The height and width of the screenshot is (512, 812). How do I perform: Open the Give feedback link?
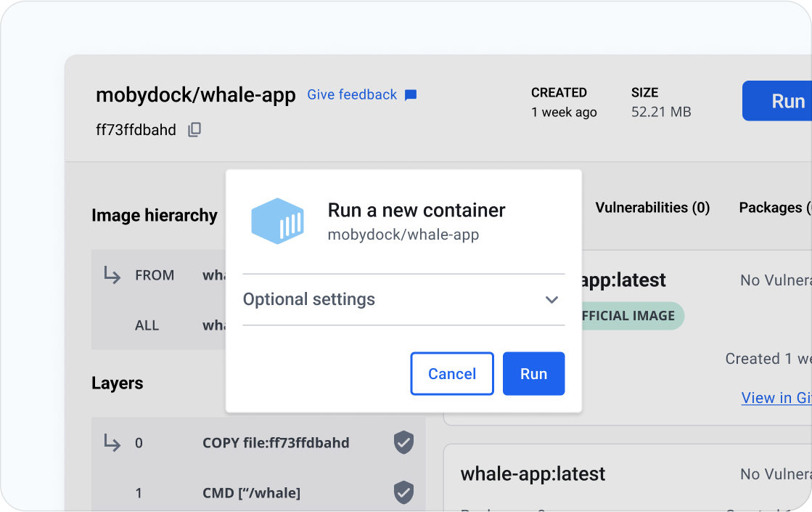(x=351, y=94)
